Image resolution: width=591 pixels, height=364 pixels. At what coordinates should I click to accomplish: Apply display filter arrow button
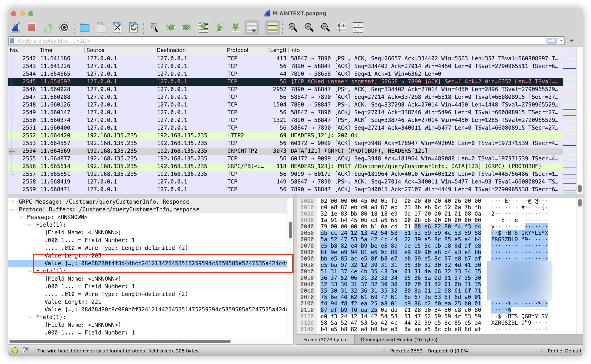[x=551, y=41]
